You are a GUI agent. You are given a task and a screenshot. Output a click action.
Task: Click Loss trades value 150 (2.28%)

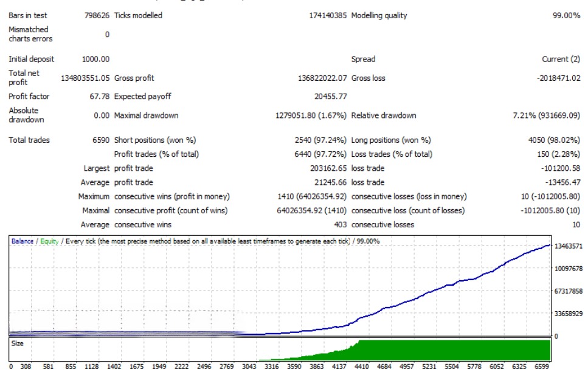[559, 154]
